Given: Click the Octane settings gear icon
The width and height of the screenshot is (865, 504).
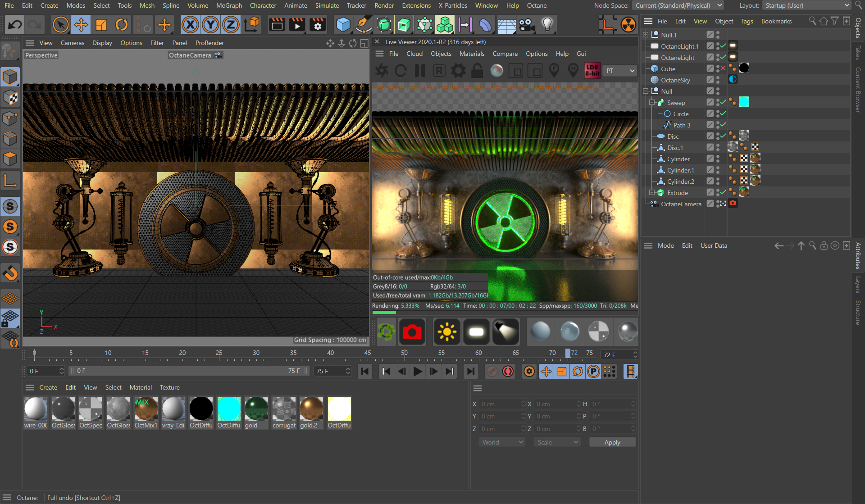Looking at the screenshot, I should point(458,71).
